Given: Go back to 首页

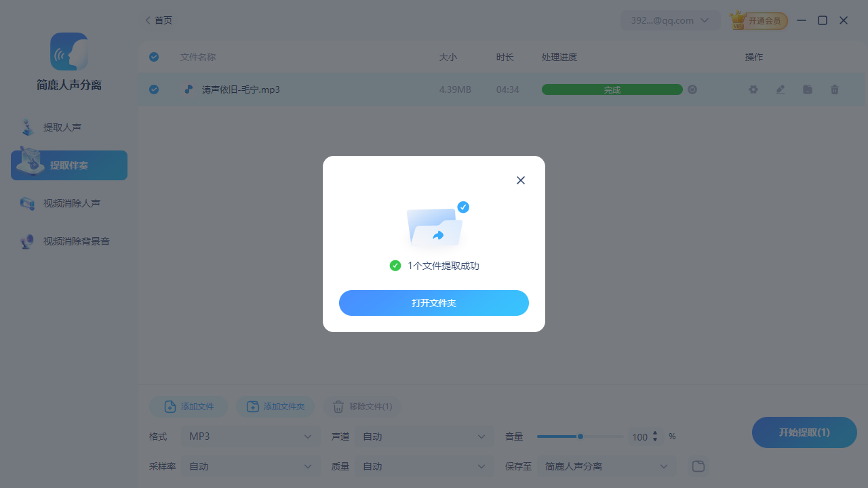Looking at the screenshot, I should [158, 20].
